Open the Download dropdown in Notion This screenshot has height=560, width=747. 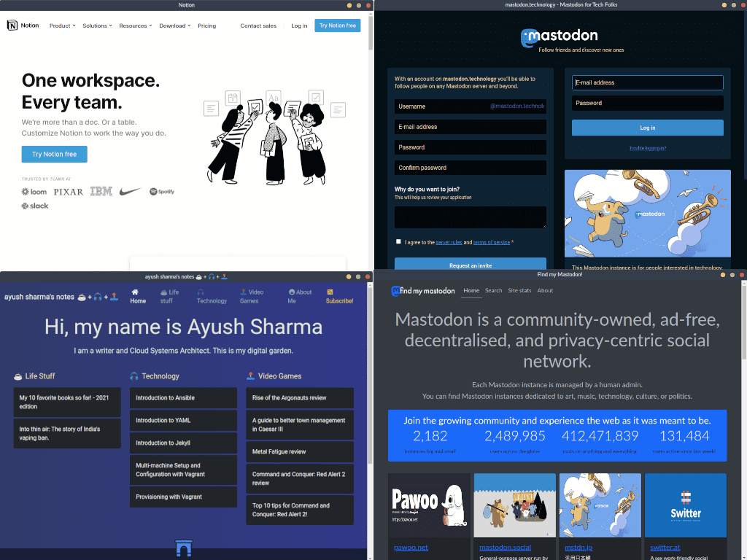(x=175, y=26)
